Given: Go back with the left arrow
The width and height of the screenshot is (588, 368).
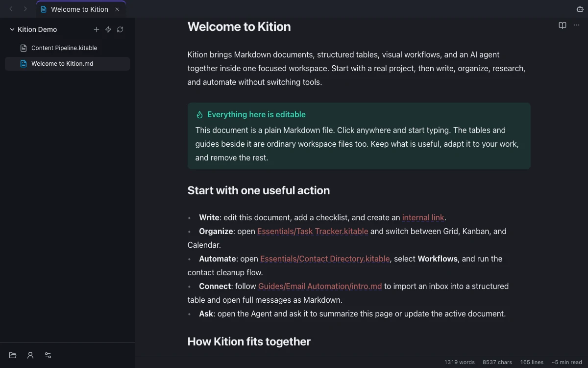Looking at the screenshot, I should 11,9.
